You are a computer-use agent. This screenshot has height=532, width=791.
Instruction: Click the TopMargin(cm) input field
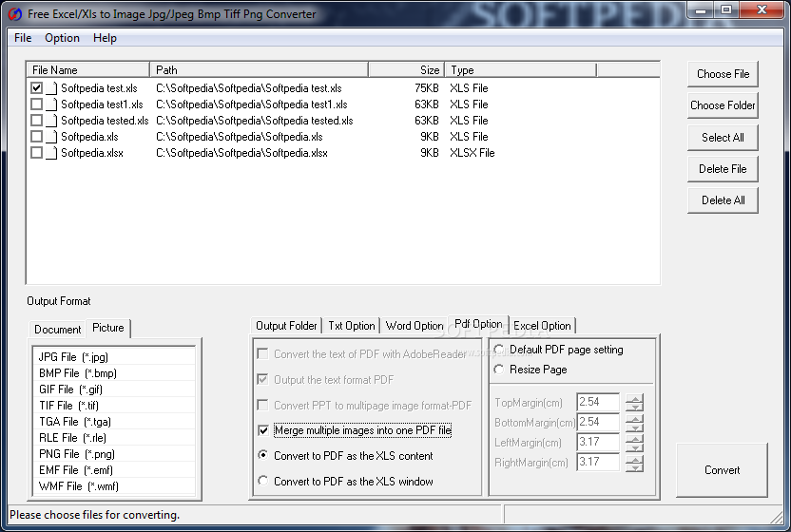598,402
